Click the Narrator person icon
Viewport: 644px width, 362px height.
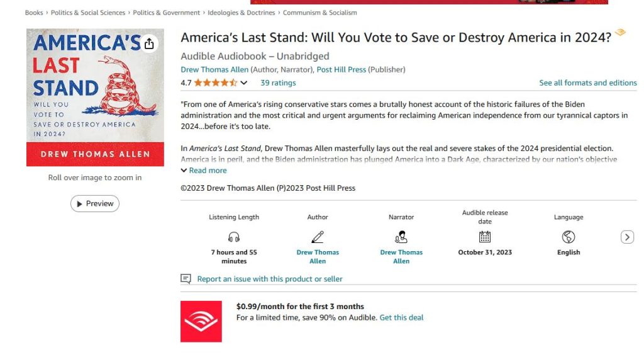401,237
